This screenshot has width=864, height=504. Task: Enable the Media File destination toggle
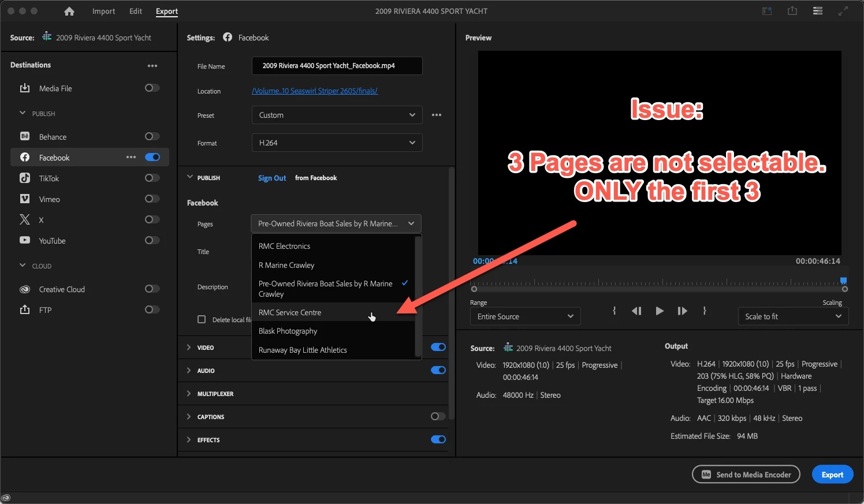[x=152, y=88]
